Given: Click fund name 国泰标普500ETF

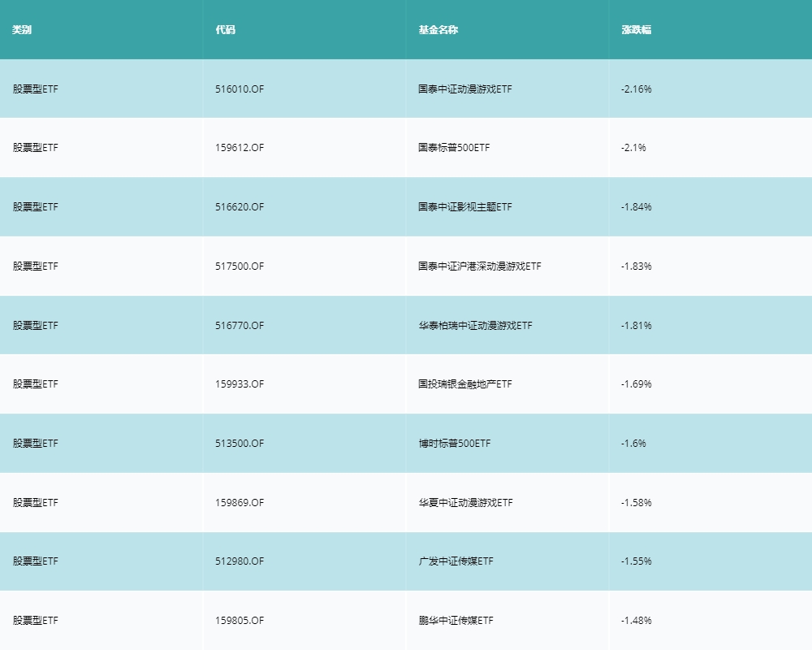Looking at the screenshot, I should 454,148.
